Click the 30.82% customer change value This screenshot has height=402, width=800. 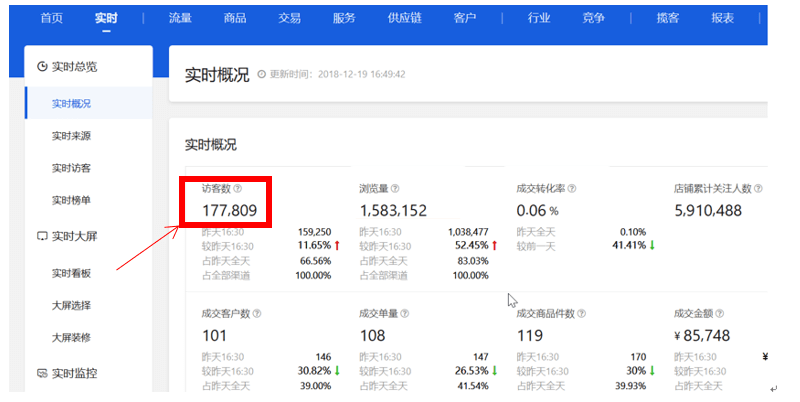click(314, 371)
